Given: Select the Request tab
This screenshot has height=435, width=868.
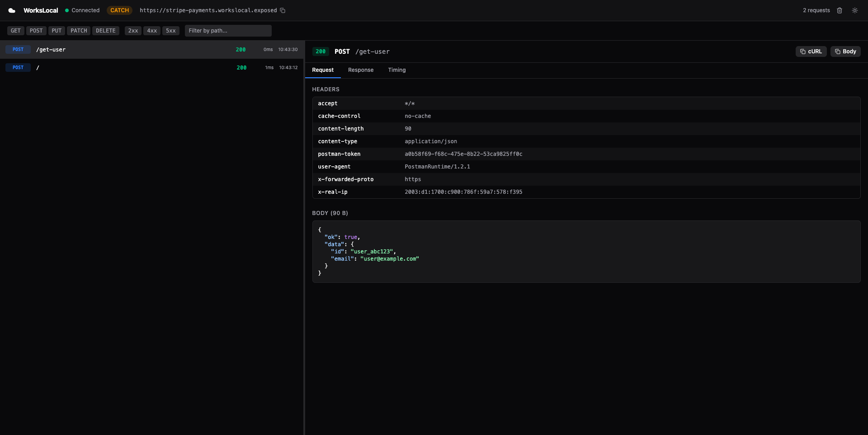Looking at the screenshot, I should 323,70.
